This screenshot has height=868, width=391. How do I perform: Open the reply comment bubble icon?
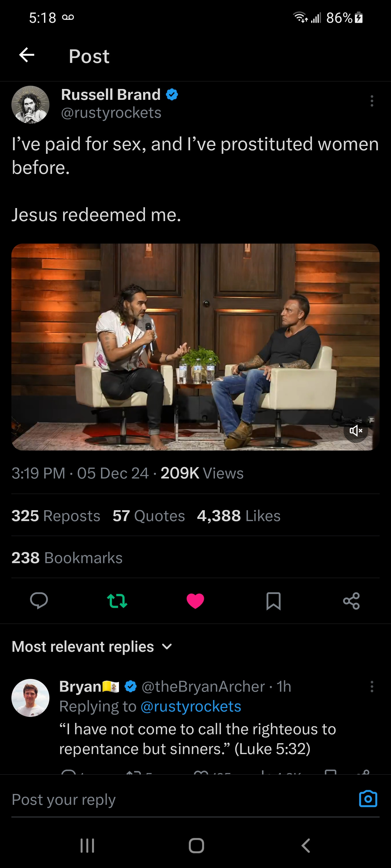click(39, 601)
